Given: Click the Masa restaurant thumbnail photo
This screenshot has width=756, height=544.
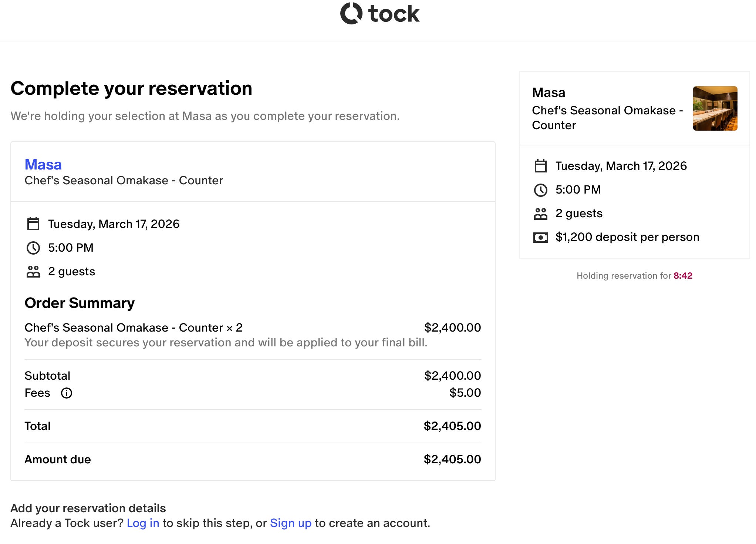Looking at the screenshot, I should pos(715,108).
